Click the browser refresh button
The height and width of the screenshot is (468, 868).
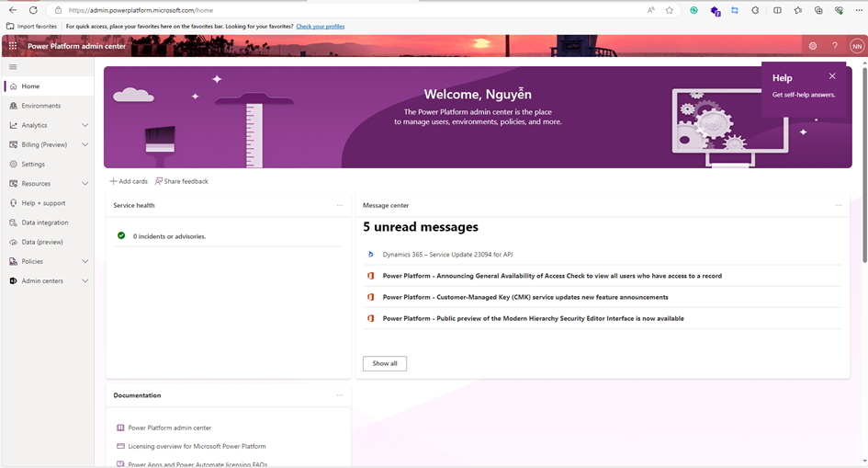click(33, 10)
